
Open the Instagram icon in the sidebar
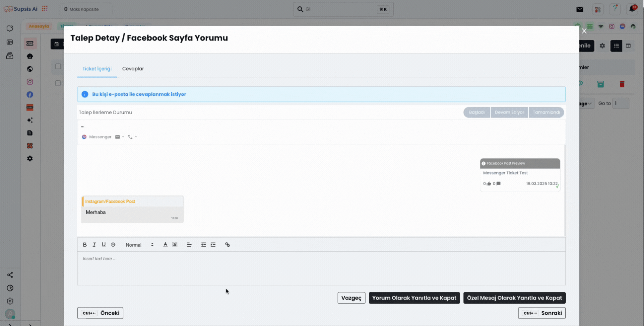[30, 82]
